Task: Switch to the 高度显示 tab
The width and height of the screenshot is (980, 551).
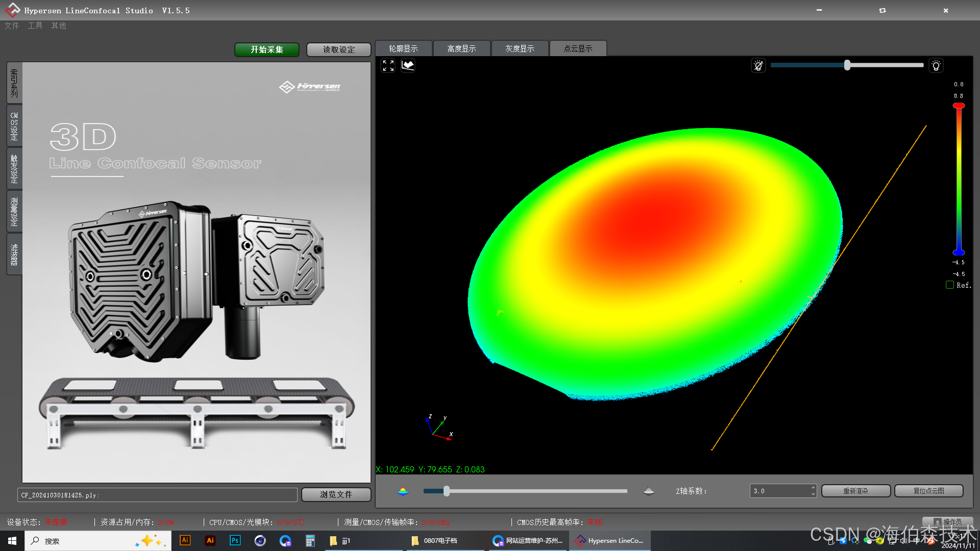Action: pos(461,48)
